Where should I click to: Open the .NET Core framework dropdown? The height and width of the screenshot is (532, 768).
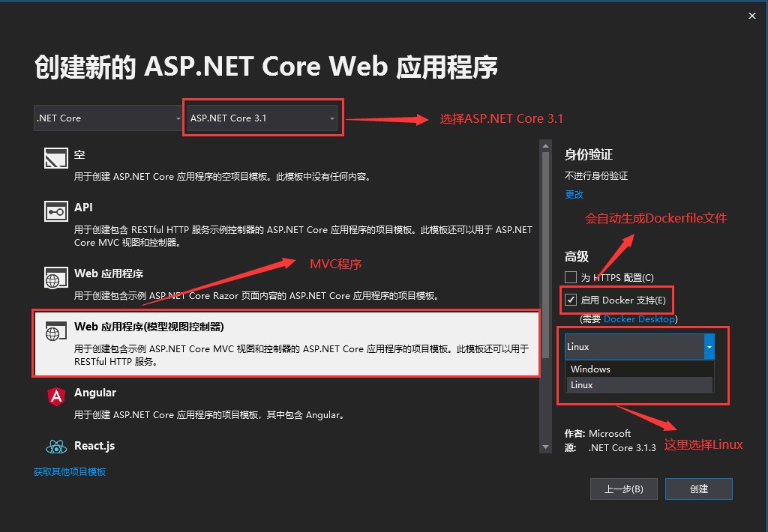pos(108,118)
